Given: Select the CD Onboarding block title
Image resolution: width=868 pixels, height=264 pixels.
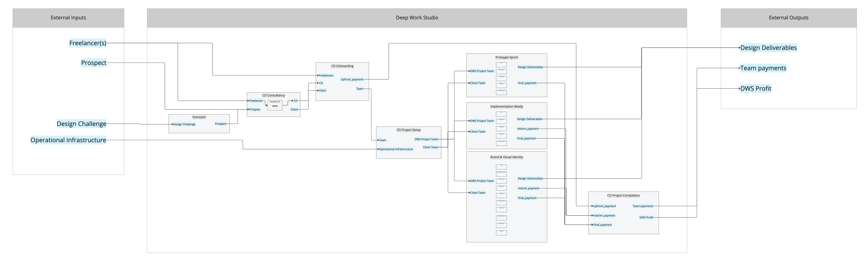Looking at the screenshot, I should pos(342,66).
